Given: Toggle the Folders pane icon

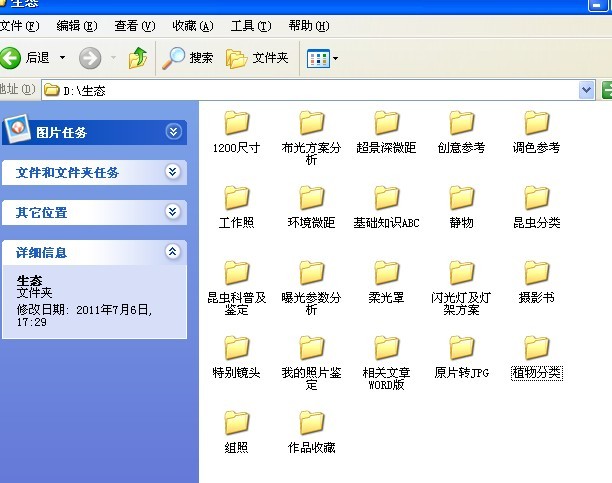Looking at the screenshot, I should pos(236,59).
